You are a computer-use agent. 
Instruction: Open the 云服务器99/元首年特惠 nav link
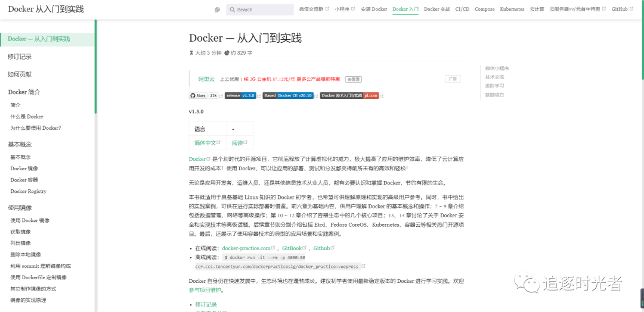click(575, 9)
